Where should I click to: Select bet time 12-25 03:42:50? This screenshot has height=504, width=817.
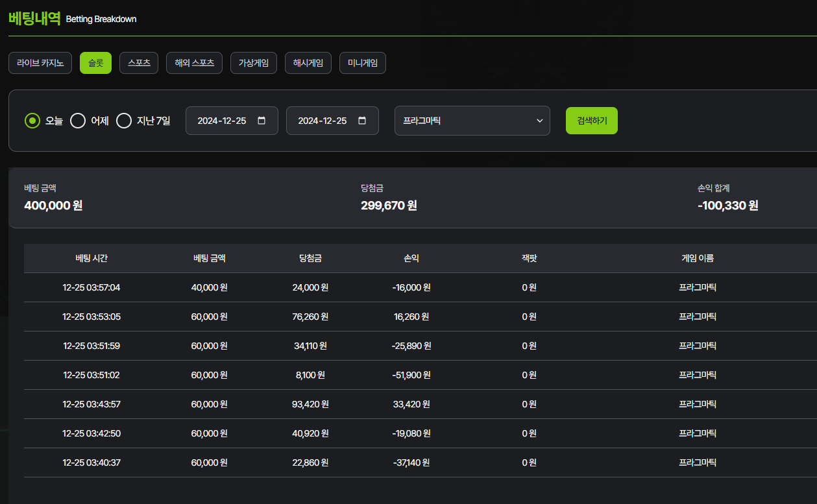click(91, 433)
